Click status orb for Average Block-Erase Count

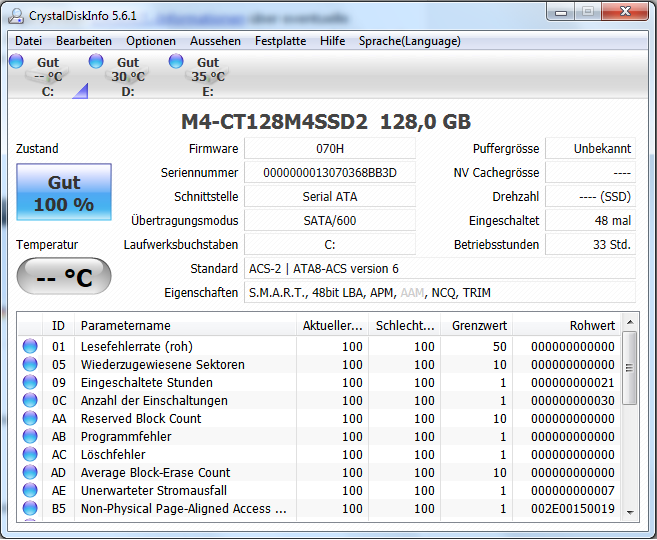click(30, 472)
